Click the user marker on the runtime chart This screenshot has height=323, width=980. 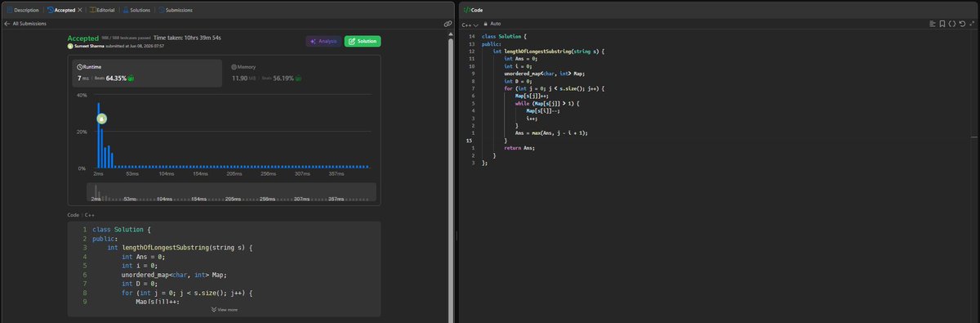click(102, 119)
